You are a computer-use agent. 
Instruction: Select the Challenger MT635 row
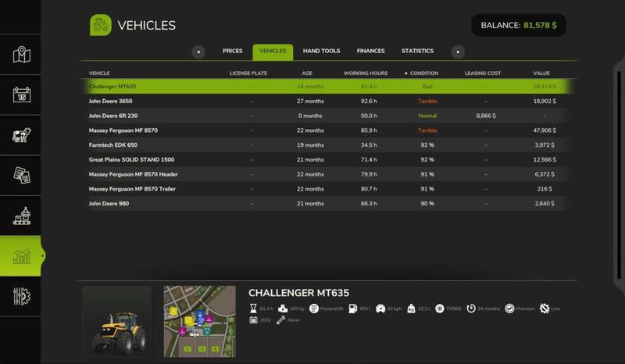(327, 86)
